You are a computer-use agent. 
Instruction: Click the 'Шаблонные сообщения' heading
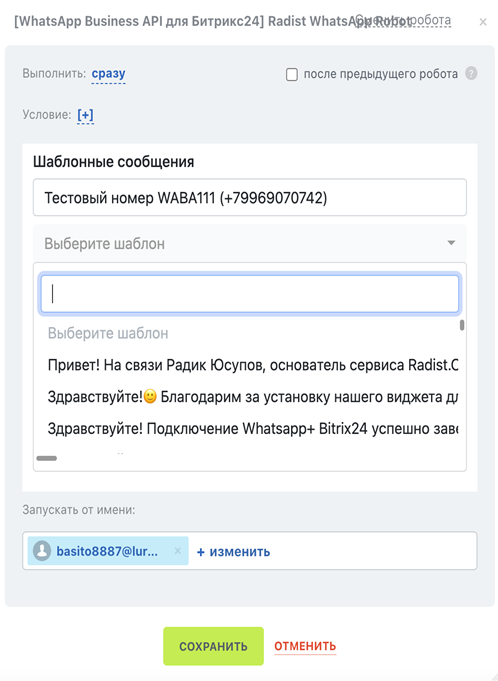coord(114,162)
